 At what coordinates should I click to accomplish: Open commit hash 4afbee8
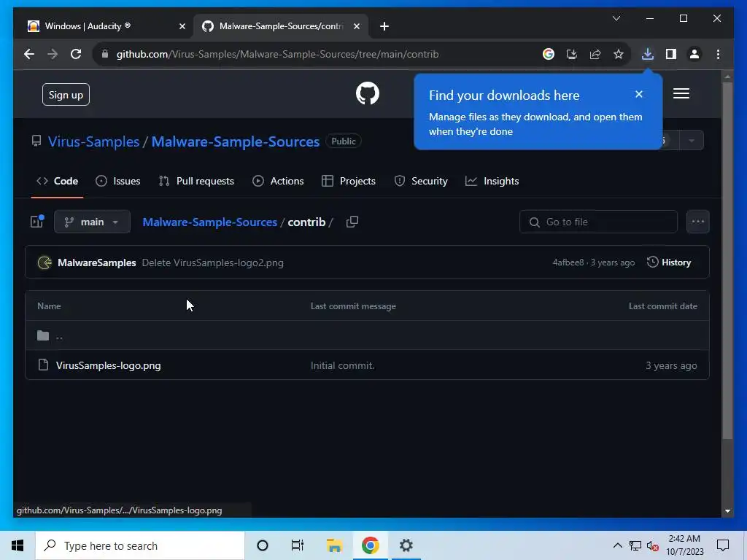tap(568, 262)
